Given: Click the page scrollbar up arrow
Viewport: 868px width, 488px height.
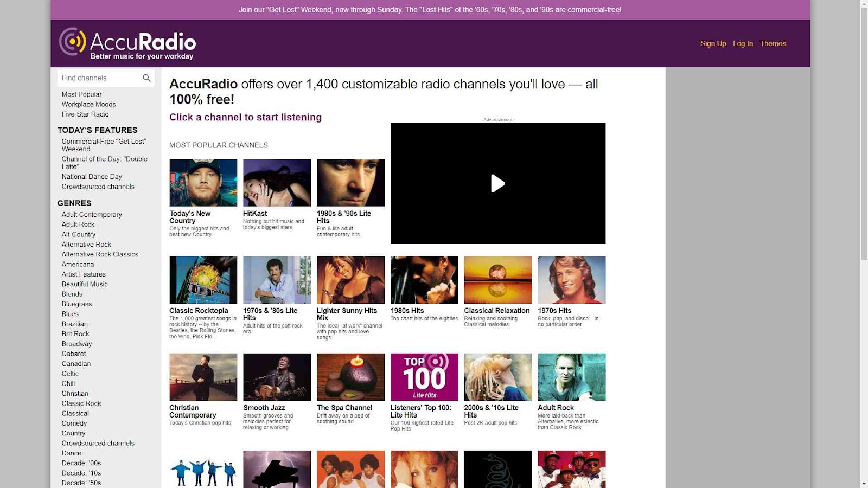Looking at the screenshot, I should pyautogui.click(x=864, y=4).
